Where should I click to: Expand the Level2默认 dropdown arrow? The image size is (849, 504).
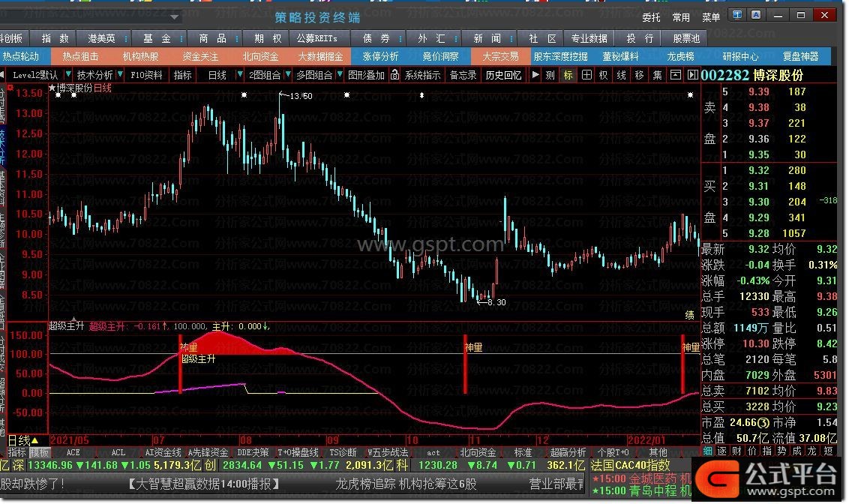click(68, 74)
